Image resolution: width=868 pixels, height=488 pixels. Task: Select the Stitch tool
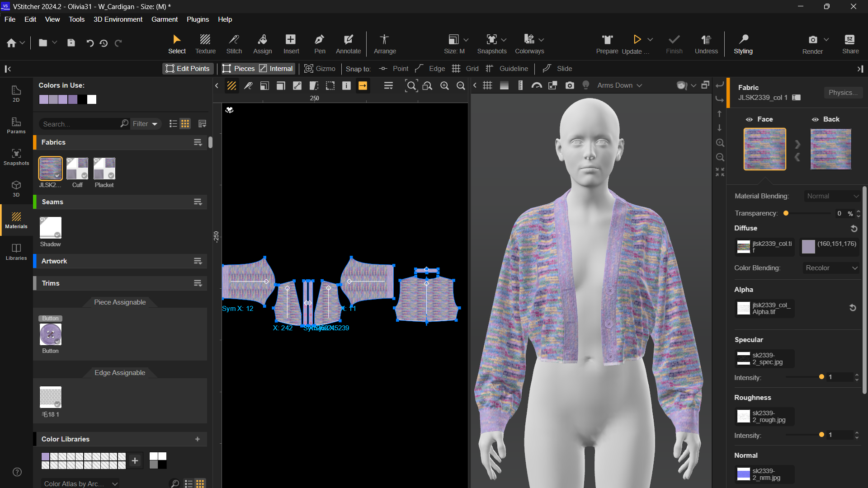click(234, 44)
